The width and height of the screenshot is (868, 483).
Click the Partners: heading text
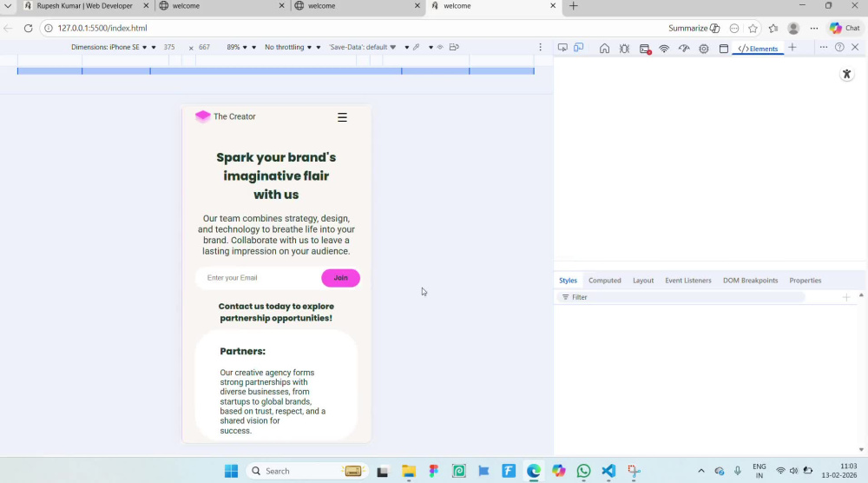(242, 351)
